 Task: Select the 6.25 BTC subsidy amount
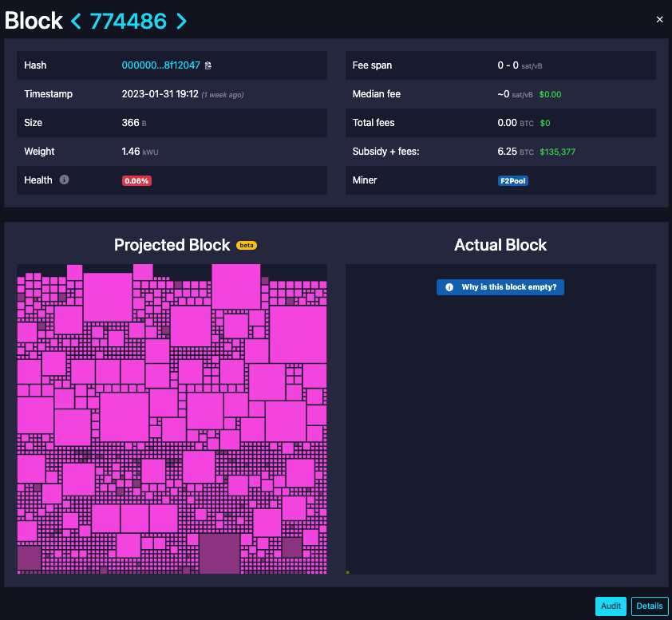(516, 152)
